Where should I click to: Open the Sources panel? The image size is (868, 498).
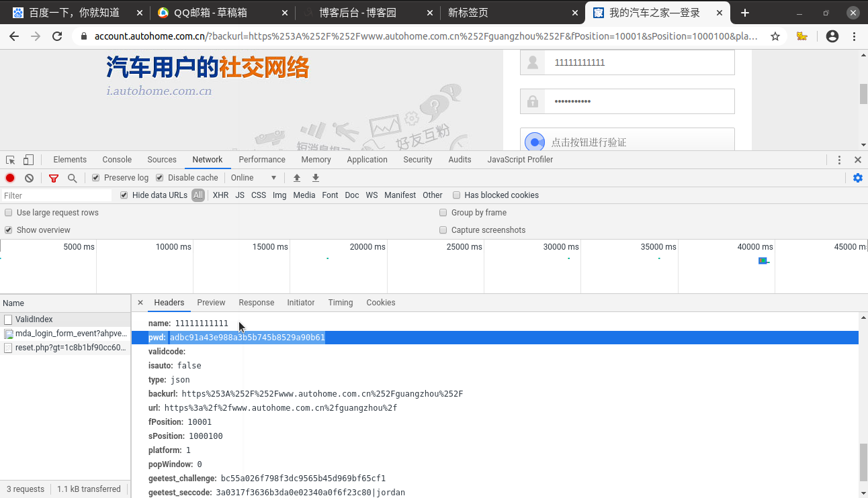[x=162, y=160]
